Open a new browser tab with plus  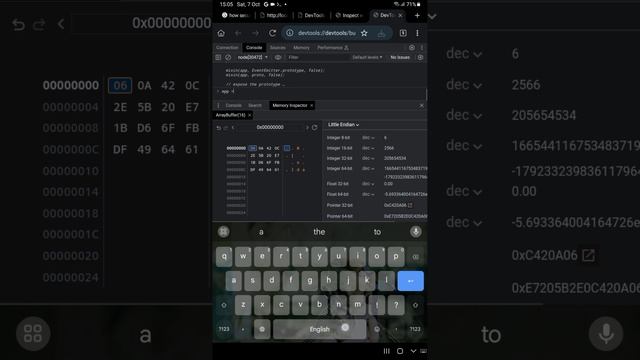[x=417, y=16]
